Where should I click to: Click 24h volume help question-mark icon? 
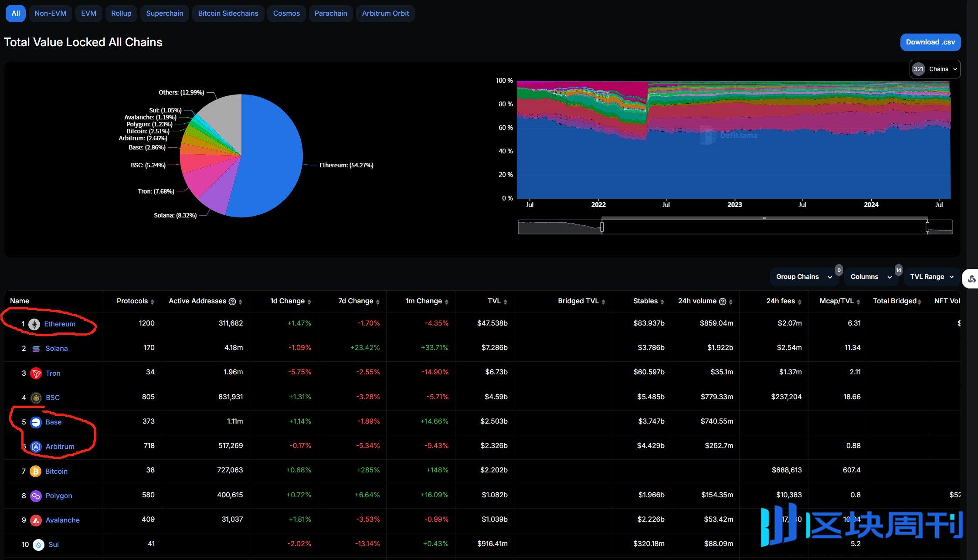(723, 302)
